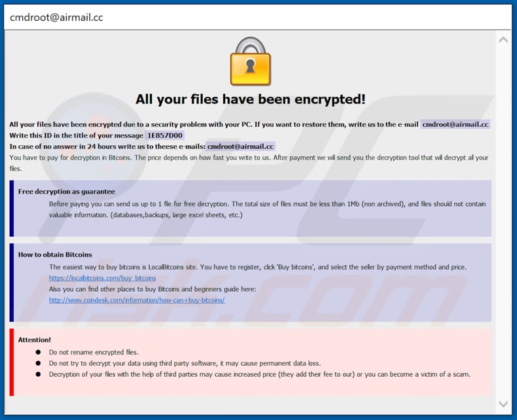Click the 'Free decryption as guarantee' heading
Screen dimensions: 517x420
point(66,192)
